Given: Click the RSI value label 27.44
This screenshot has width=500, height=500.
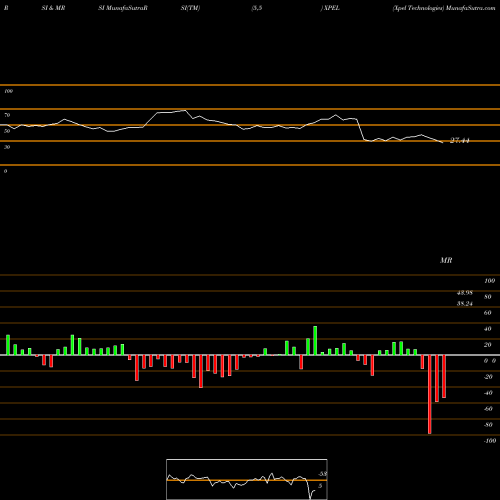Looking at the screenshot, I should 460,140.
